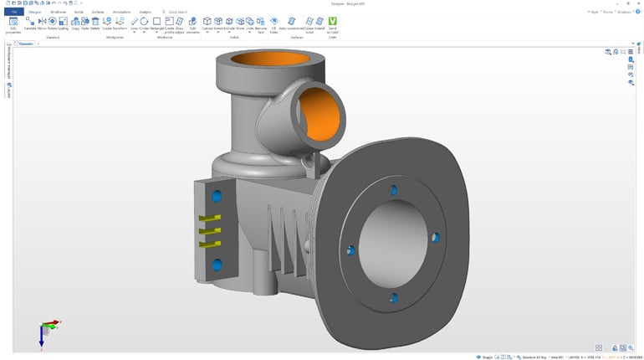Click the Send to CAM icon

(332, 21)
